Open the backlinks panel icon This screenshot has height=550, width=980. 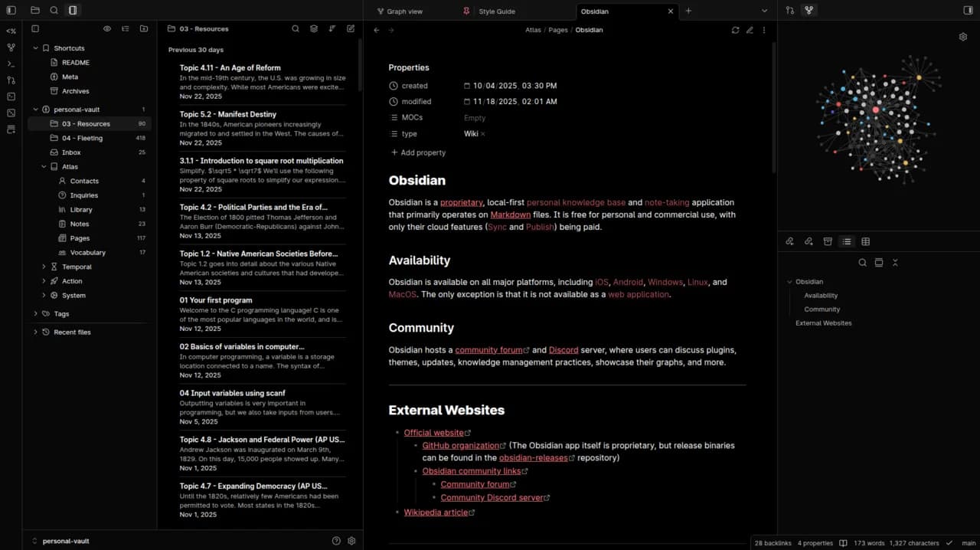(789, 241)
